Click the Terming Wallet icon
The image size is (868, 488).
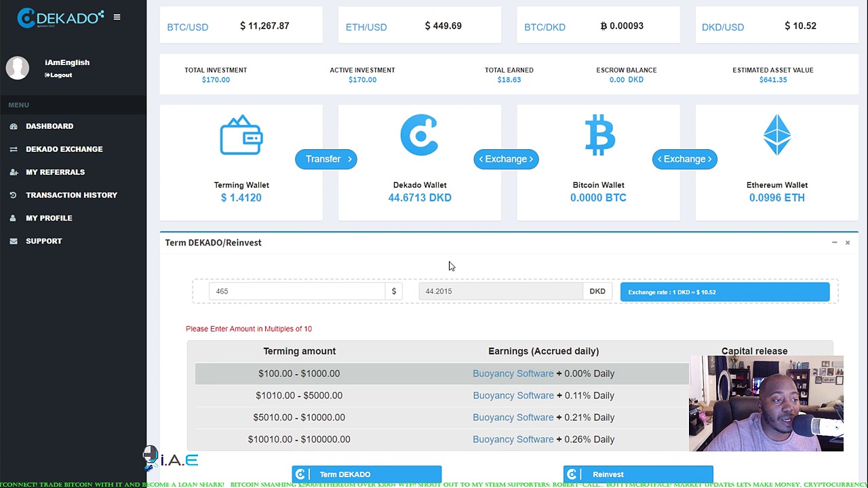tap(241, 135)
